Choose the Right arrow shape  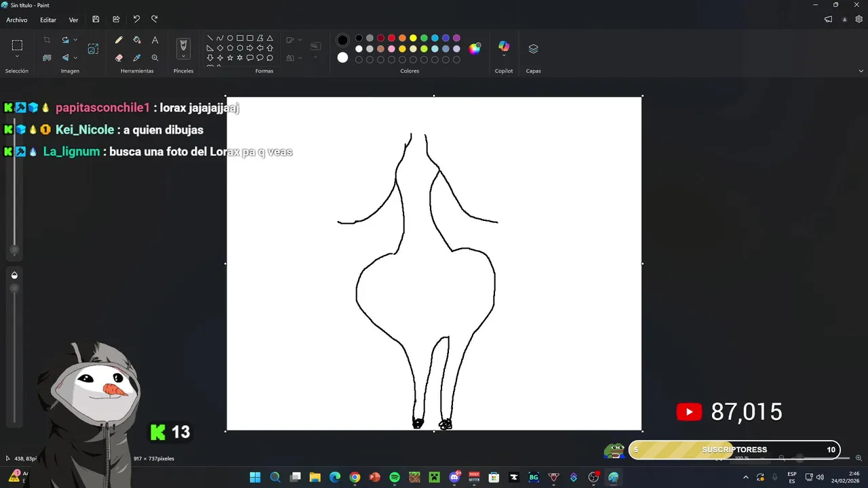(250, 48)
